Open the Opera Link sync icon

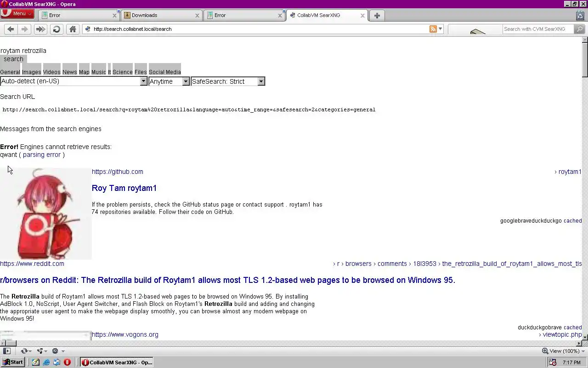click(24, 351)
